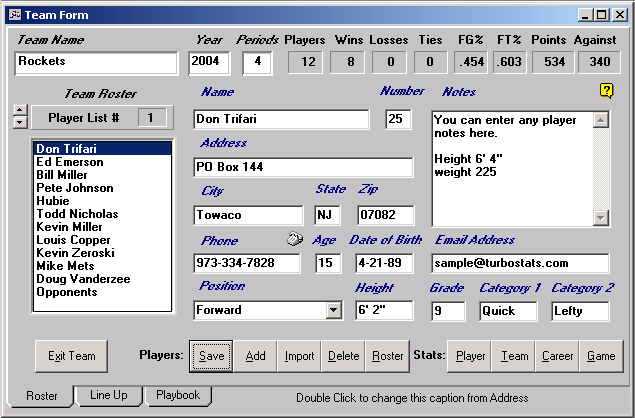The image size is (635, 418).
Task: Click the Category 2 field showing Lefty
Action: [580, 311]
